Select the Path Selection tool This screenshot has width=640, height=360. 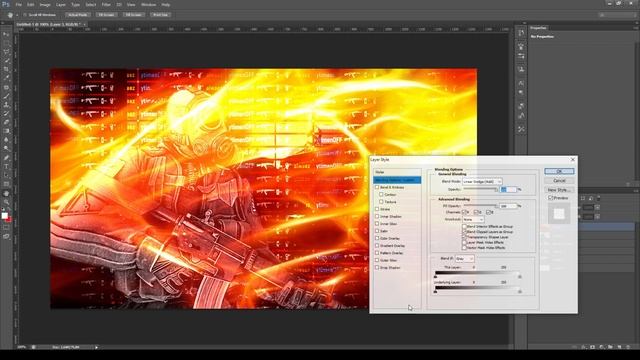click(6, 175)
